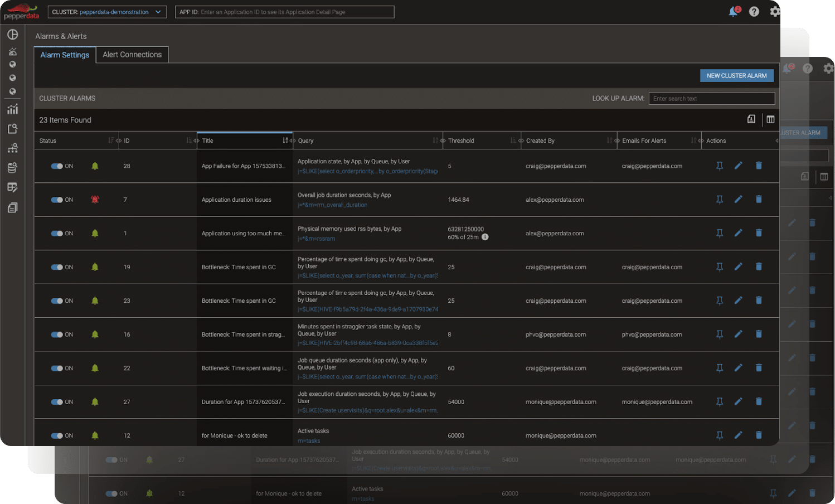835x504 pixels.
Task: Toggle the ON switch for ID 27
Action: point(57,402)
